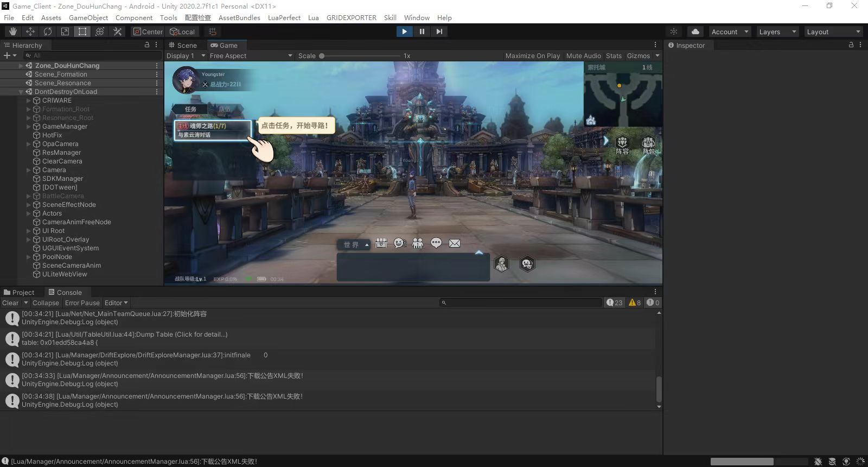Click the Pause button
This screenshot has width=868, height=467.
click(x=422, y=31)
